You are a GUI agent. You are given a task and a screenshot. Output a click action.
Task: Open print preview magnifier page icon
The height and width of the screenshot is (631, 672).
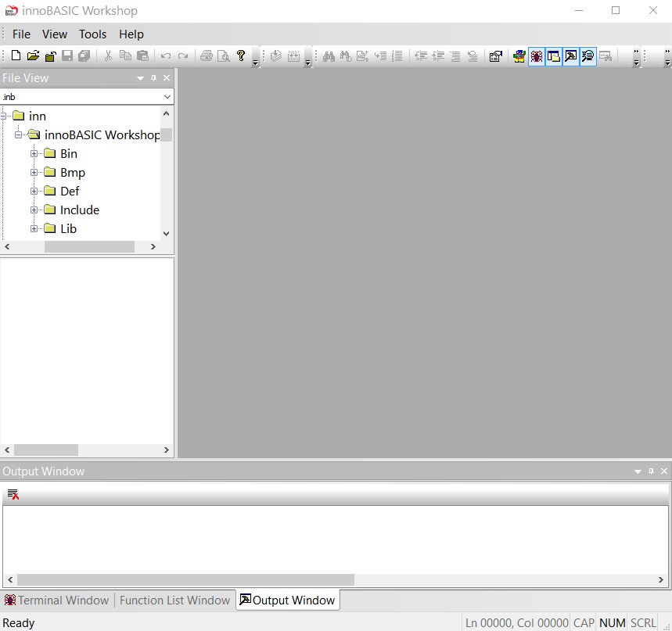click(x=223, y=56)
